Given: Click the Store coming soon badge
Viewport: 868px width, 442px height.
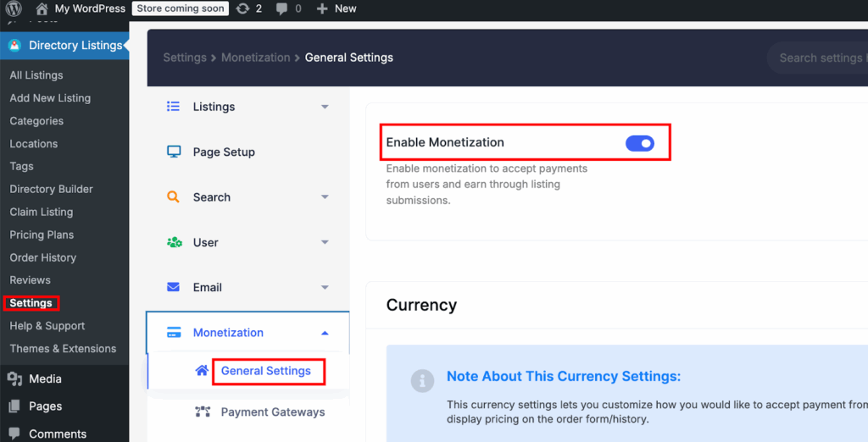Looking at the screenshot, I should 181,8.
